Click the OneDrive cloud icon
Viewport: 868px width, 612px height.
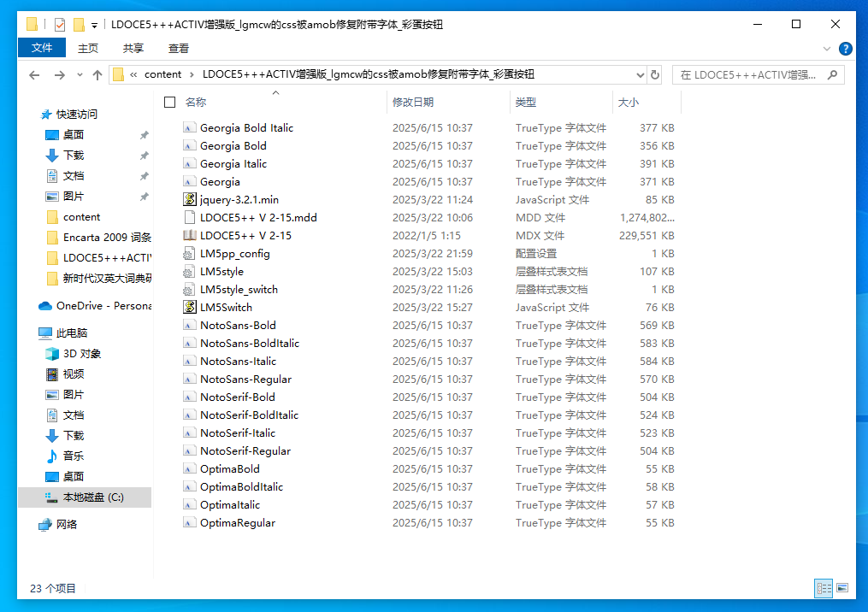coord(44,306)
